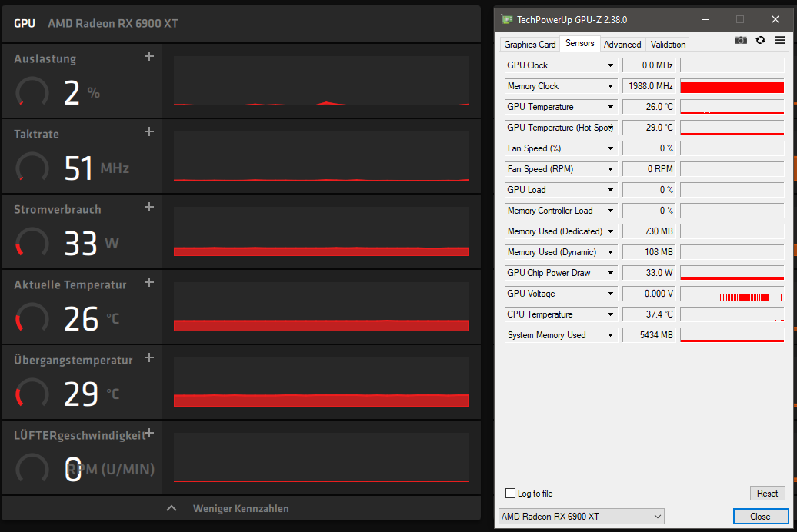Click the fan speed gauge dial
797x532 pixels.
(x=32, y=469)
